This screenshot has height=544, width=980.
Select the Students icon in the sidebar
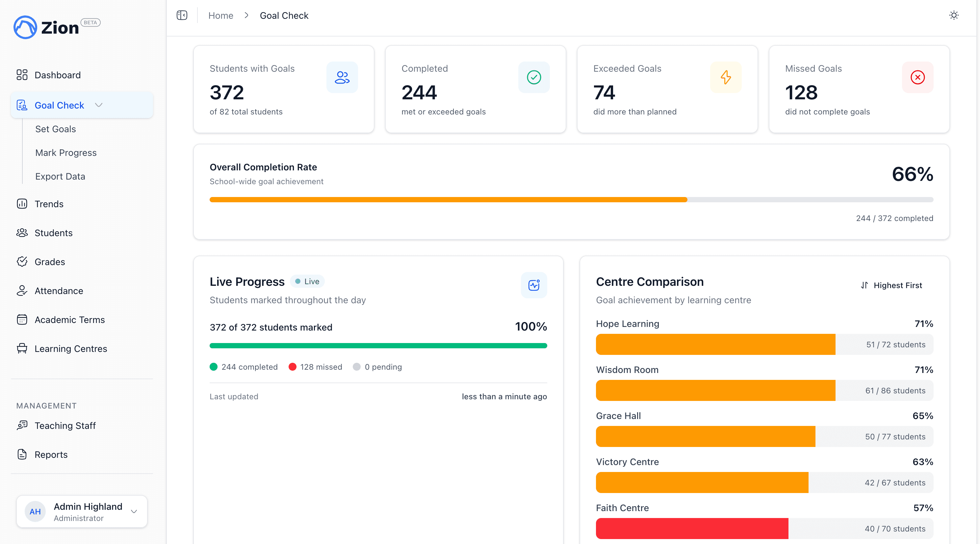point(22,233)
